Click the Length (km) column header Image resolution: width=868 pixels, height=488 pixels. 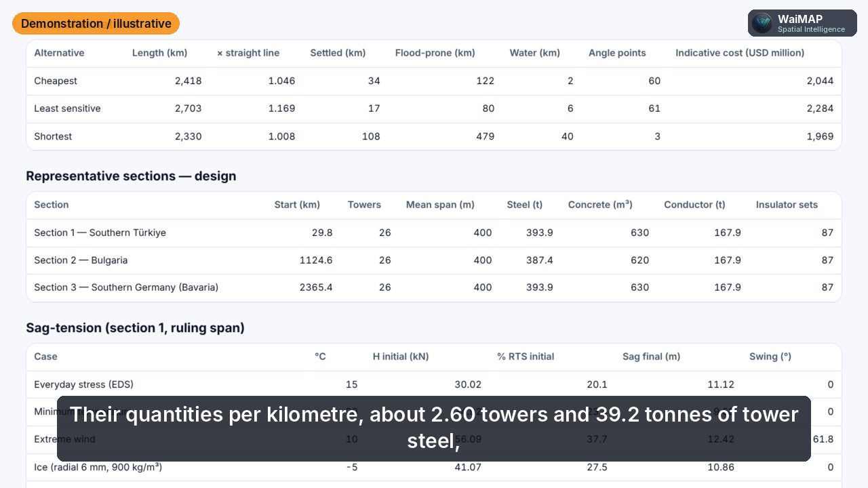[x=159, y=53]
